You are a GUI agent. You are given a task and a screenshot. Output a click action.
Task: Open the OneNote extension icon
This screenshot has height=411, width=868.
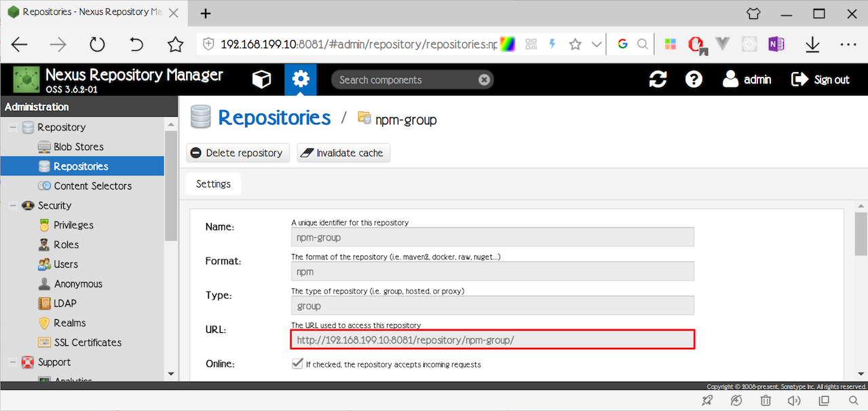(776, 44)
